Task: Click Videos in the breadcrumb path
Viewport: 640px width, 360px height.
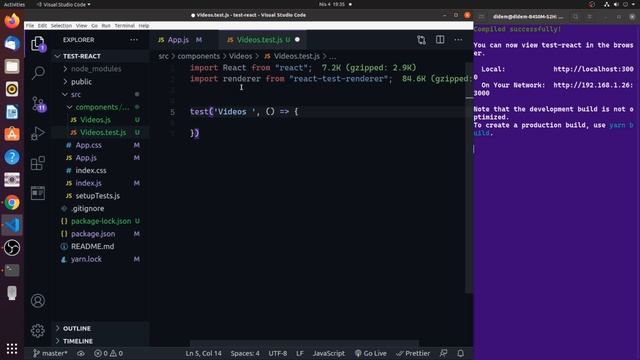Action: pyautogui.click(x=240, y=56)
